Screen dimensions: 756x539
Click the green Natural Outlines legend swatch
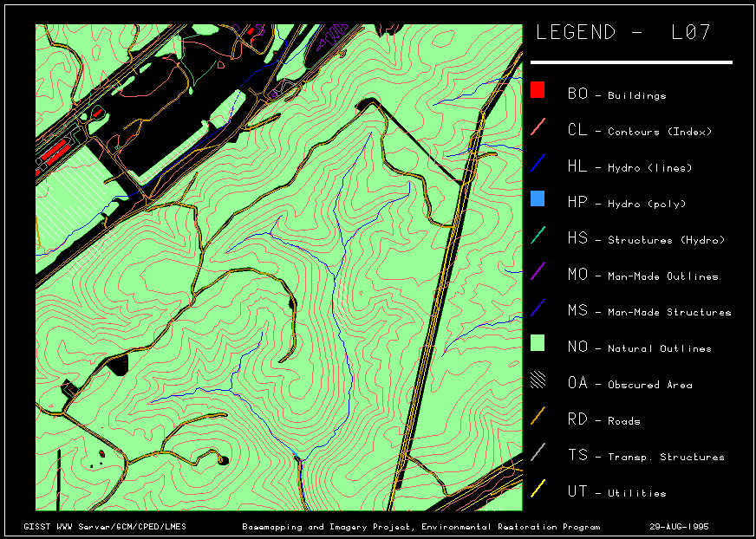click(538, 343)
